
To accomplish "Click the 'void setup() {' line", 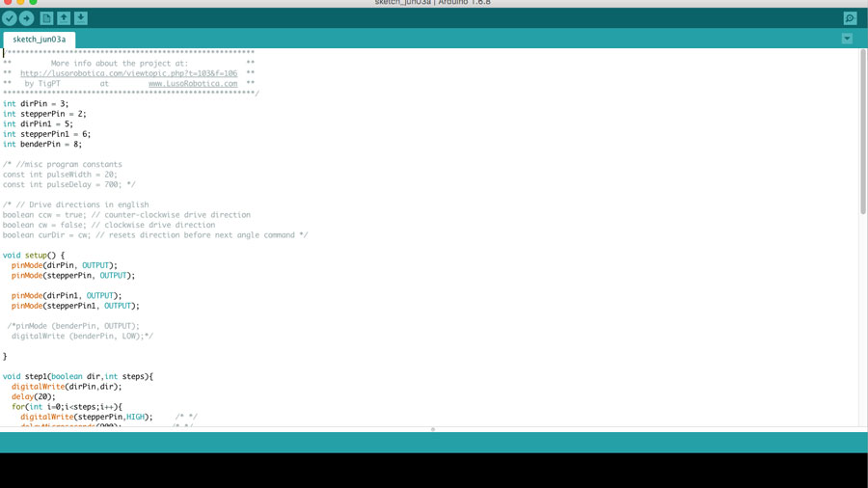I will point(34,255).
